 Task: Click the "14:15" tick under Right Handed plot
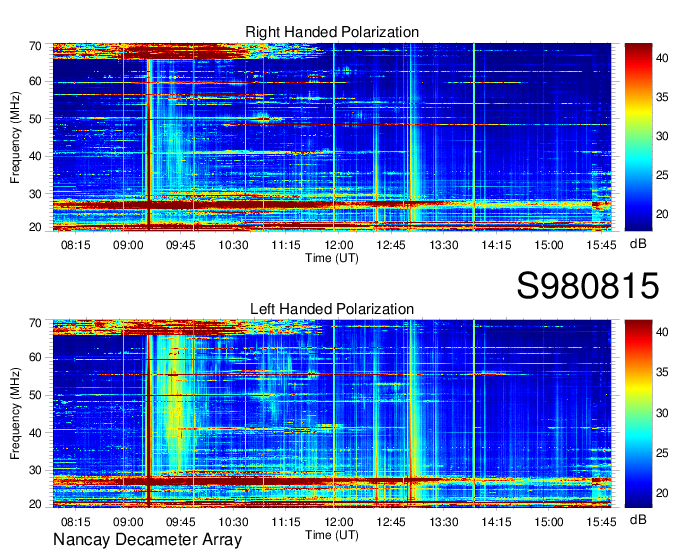tap(496, 245)
